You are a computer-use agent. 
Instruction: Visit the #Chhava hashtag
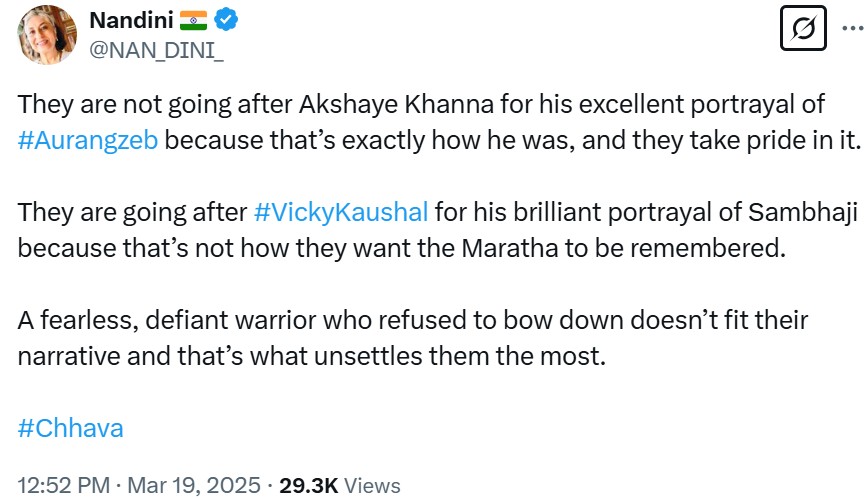click(x=71, y=428)
